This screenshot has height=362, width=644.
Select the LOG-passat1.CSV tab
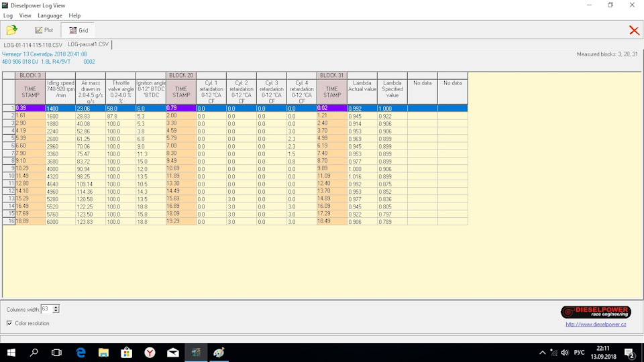(x=89, y=44)
